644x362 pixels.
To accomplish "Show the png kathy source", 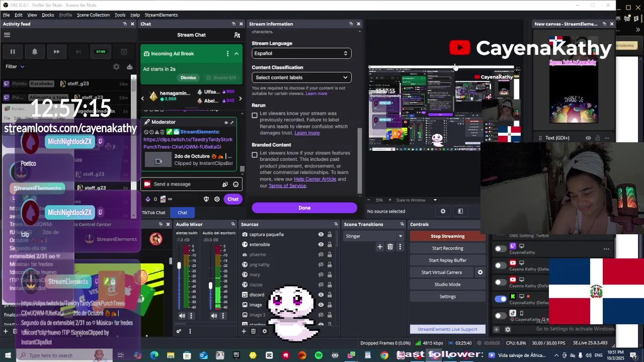I will tap(320, 264).
